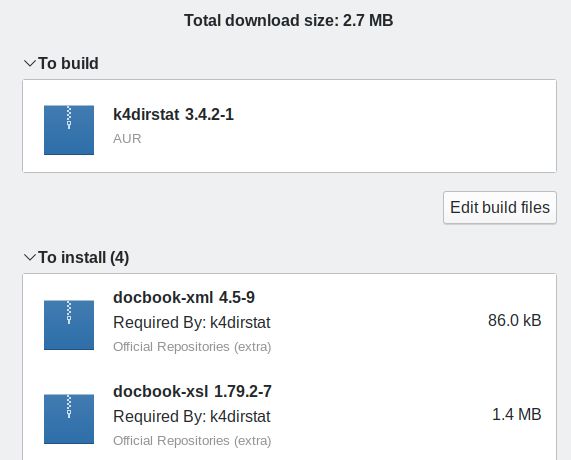Image resolution: width=571 pixels, height=460 pixels.
Task: Click empty area of the k4dirstat build row
Action: [382, 126]
